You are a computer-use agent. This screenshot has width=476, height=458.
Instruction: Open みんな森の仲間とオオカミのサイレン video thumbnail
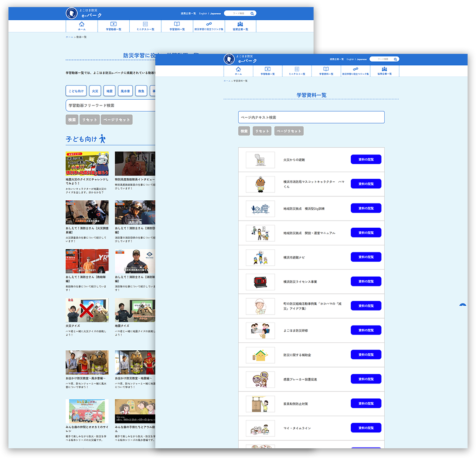[87, 411]
